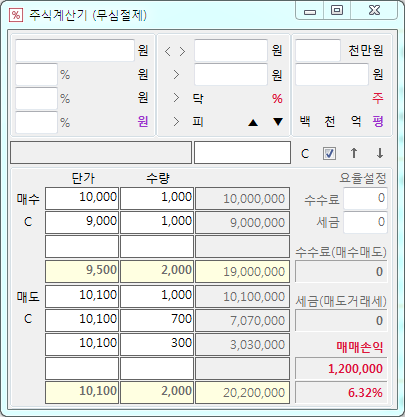Click the < > double chevron button

tap(175, 52)
